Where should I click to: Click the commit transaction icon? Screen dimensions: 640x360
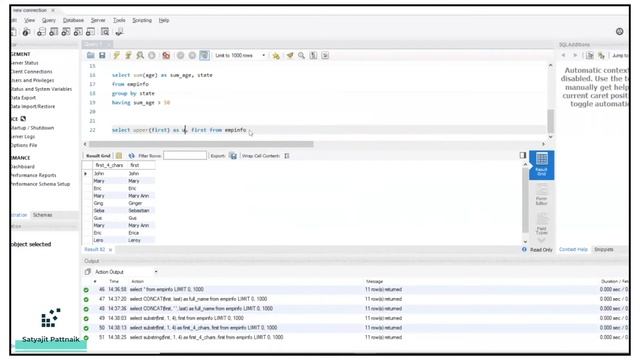[180, 56]
